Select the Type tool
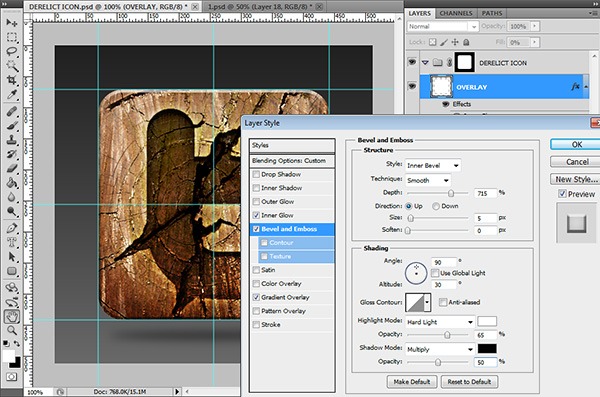 tap(11, 242)
